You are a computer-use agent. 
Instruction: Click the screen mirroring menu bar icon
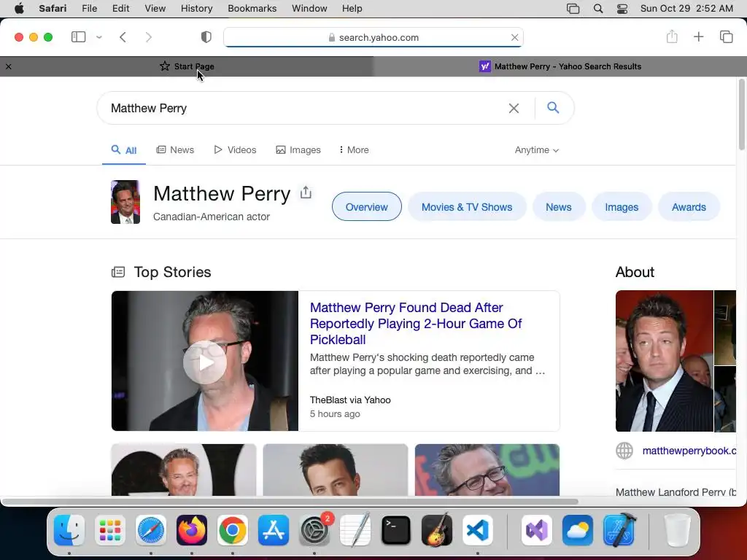point(573,9)
